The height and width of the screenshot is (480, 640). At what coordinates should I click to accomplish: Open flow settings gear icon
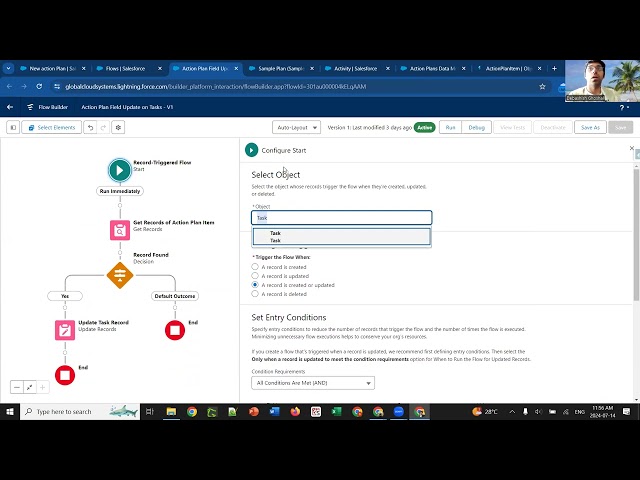(x=118, y=127)
